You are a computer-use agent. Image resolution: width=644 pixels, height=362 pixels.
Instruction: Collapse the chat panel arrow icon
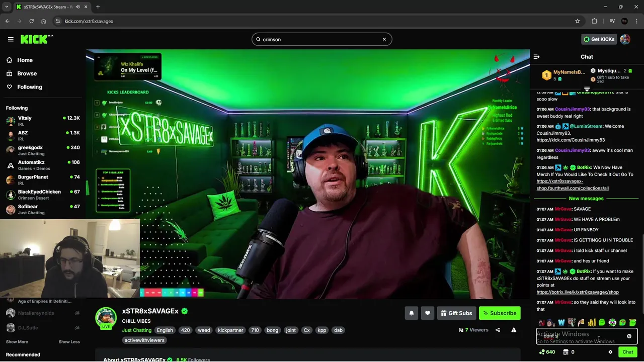[x=536, y=57]
